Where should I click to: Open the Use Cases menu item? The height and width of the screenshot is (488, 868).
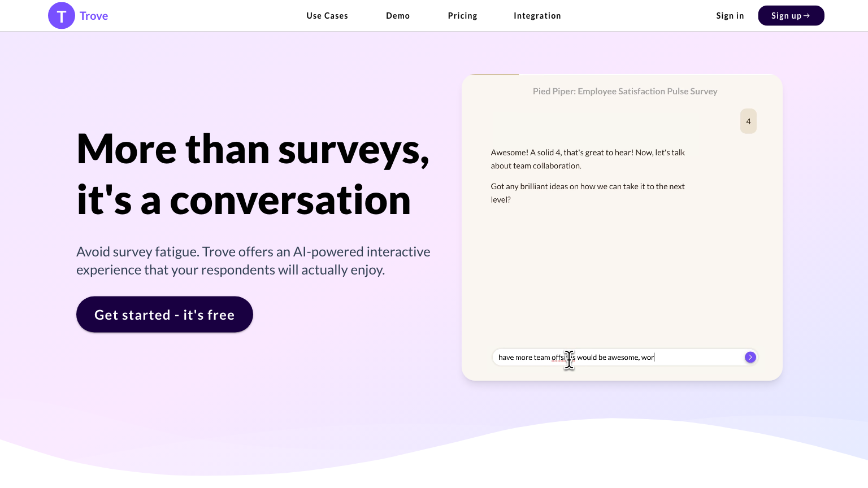(x=327, y=16)
